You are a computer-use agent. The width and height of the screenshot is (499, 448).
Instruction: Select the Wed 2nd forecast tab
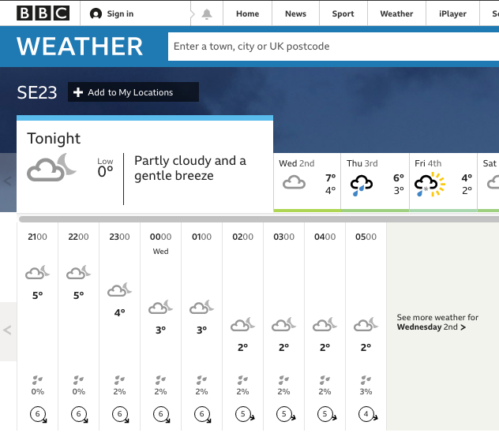307,182
